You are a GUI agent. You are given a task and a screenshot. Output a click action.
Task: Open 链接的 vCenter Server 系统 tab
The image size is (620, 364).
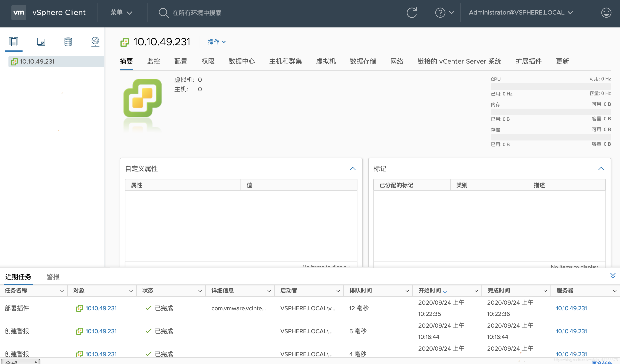tap(459, 61)
